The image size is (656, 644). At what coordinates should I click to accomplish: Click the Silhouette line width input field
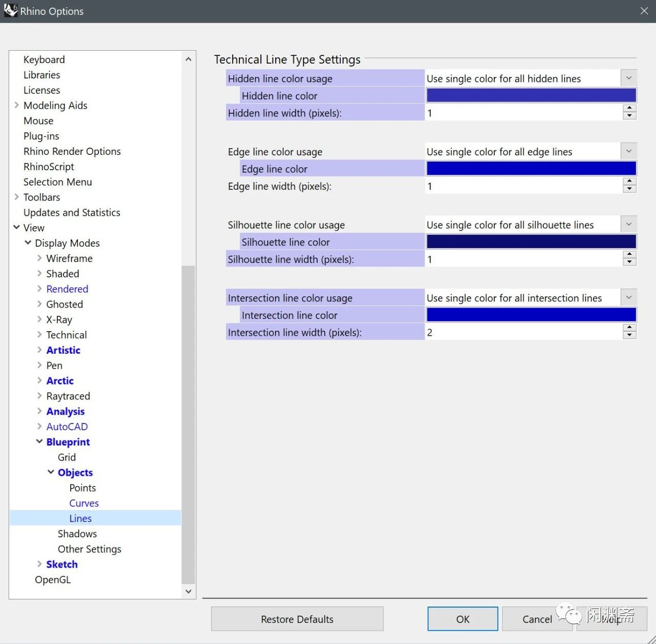(x=524, y=259)
